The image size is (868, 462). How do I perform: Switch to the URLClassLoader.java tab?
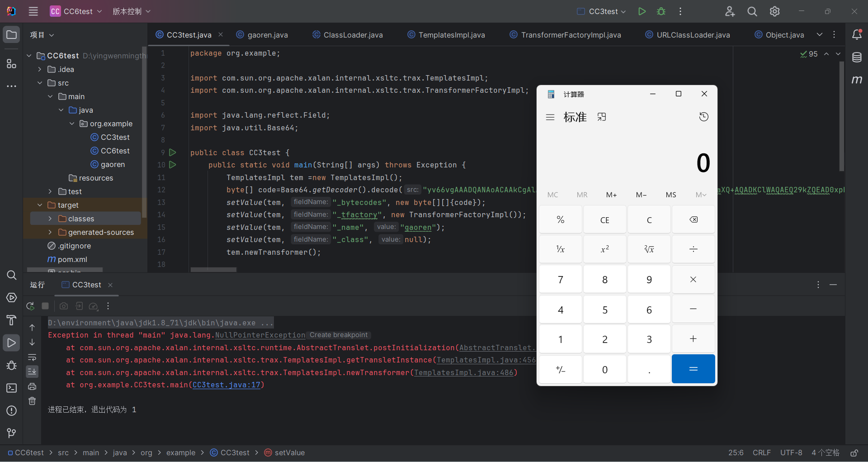[688, 35]
